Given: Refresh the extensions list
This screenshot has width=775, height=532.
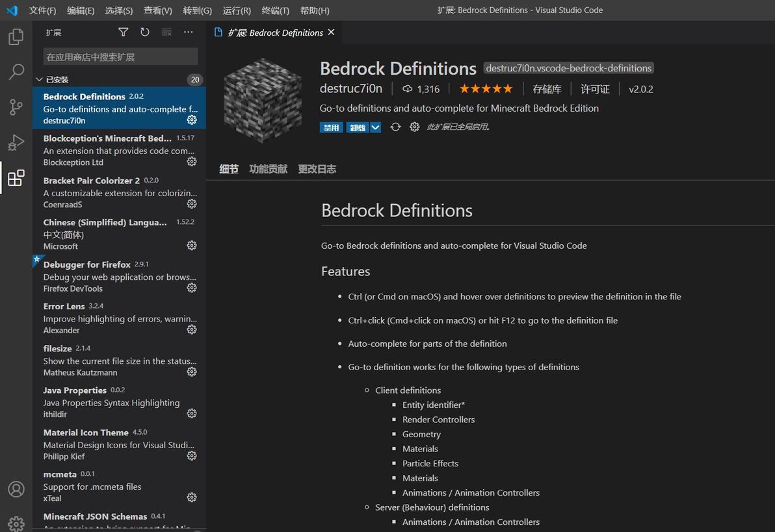Looking at the screenshot, I should 144,32.
